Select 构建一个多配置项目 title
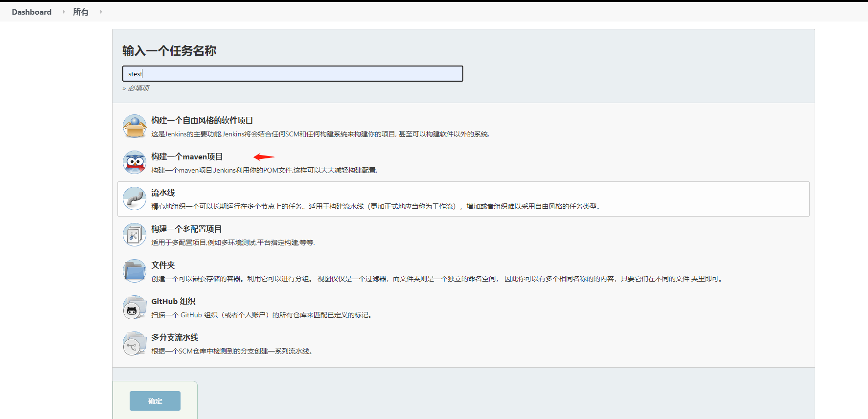This screenshot has width=868, height=419. [x=186, y=229]
